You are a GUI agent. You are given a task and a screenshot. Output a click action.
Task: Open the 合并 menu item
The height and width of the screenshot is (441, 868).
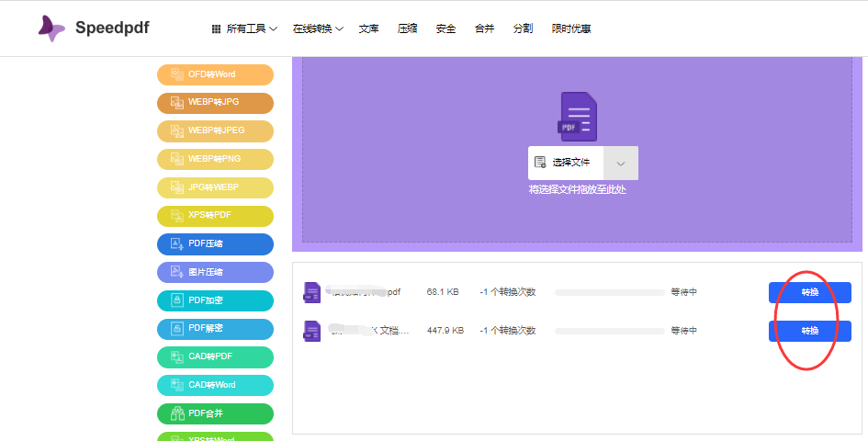click(484, 28)
